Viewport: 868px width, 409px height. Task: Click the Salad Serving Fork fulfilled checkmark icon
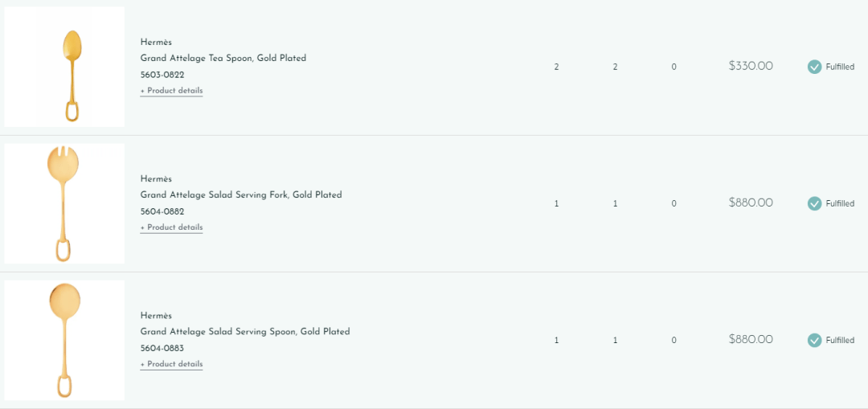814,203
